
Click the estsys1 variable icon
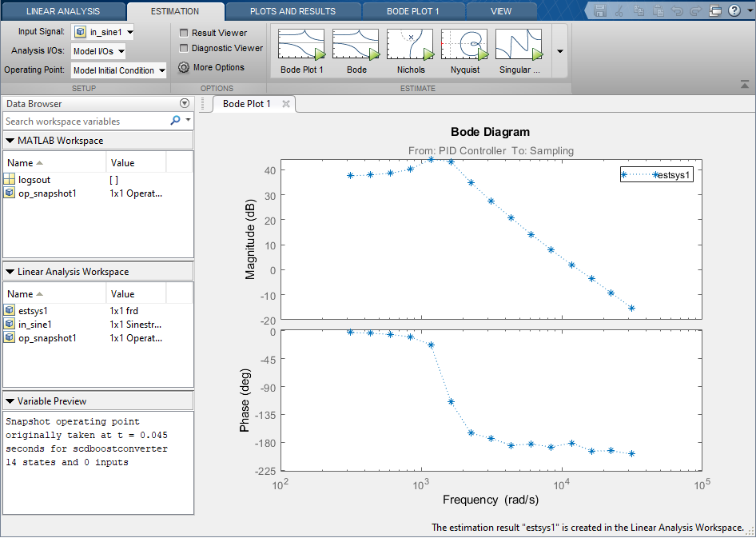[x=9, y=310]
